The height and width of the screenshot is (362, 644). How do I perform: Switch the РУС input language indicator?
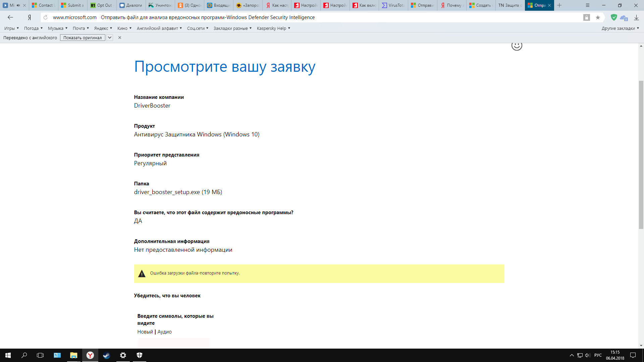point(598,355)
